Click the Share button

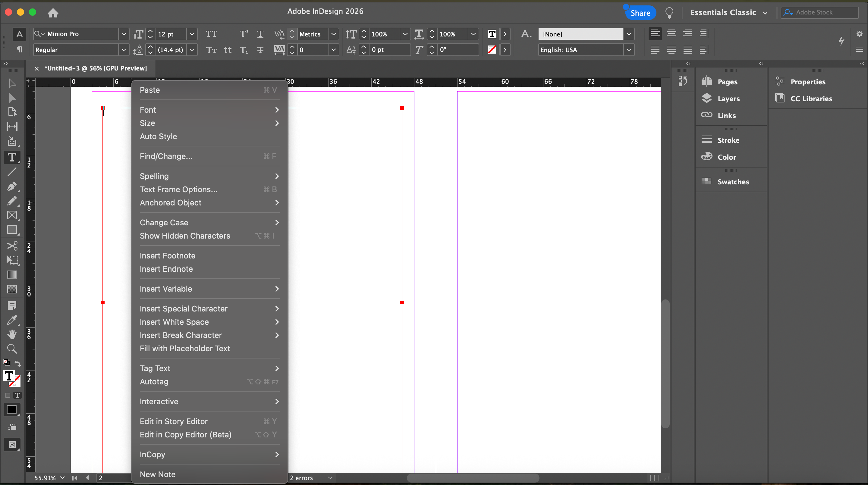[640, 13]
